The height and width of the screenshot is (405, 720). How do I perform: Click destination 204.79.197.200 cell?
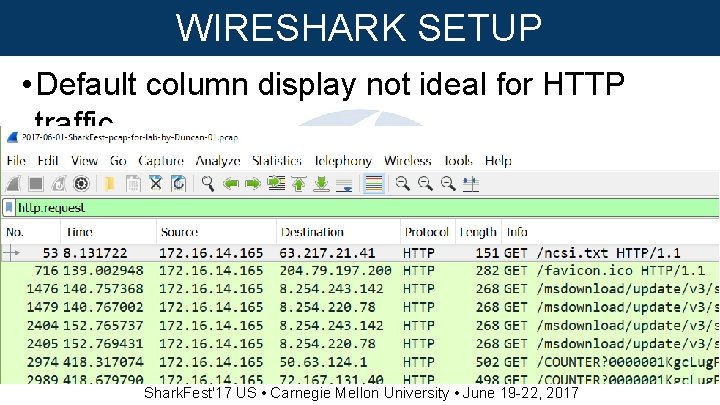335,270
